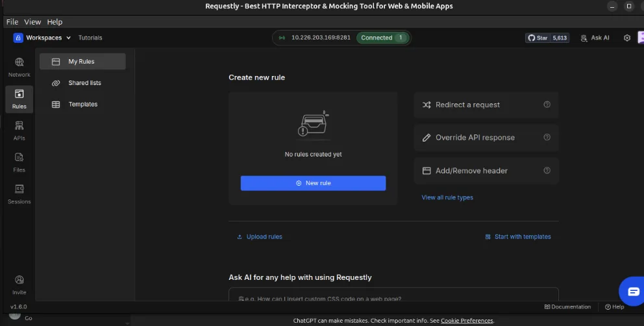Open the chat support bubble
Image resolution: width=644 pixels, height=326 pixels.
(x=632, y=292)
